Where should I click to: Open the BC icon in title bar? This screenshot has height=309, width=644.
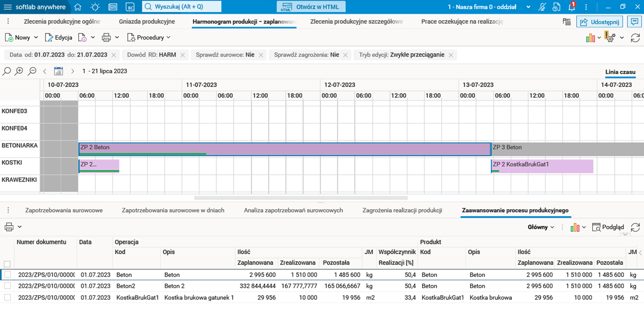[130, 7]
